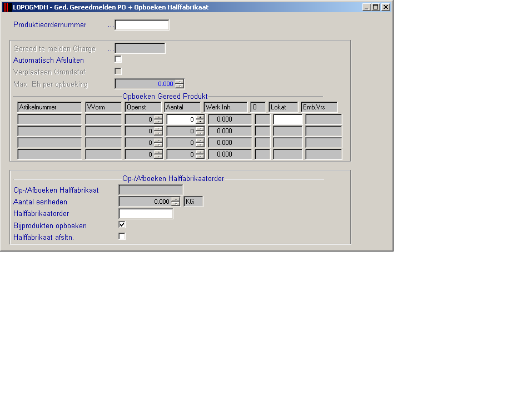Screen dimensions: 532x407
Task: Click the Aantal column header
Action: tap(182, 107)
